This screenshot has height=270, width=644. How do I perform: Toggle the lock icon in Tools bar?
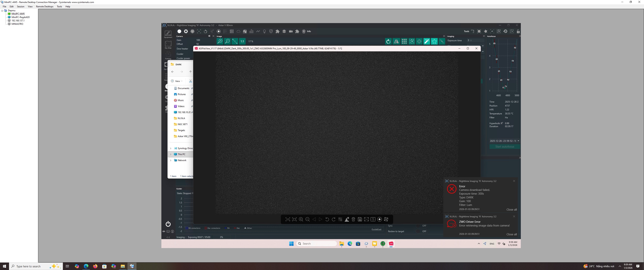[x=518, y=31]
